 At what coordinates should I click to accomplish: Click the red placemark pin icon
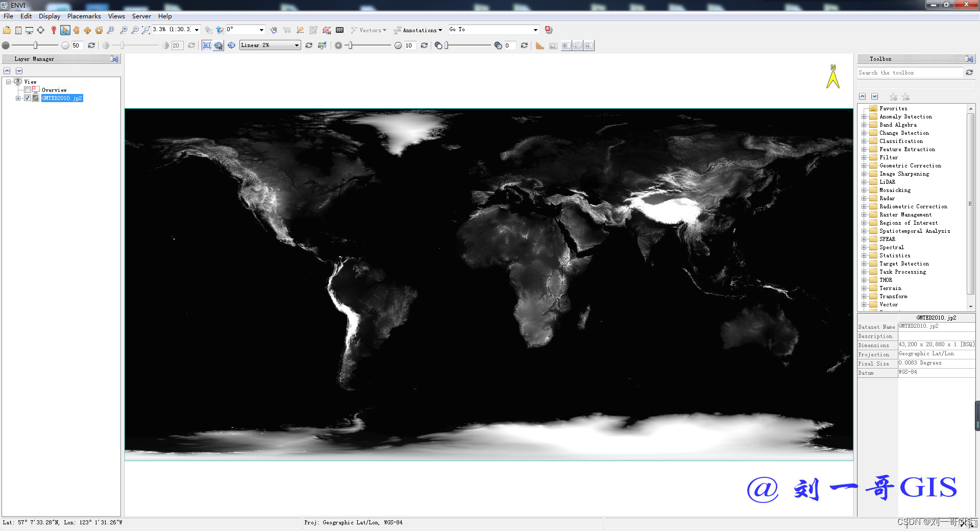point(54,30)
